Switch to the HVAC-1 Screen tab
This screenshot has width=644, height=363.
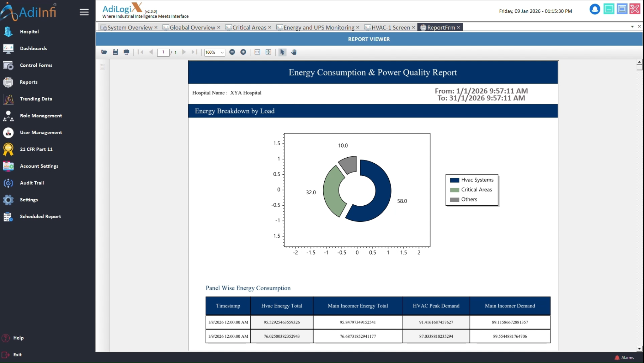pyautogui.click(x=390, y=27)
